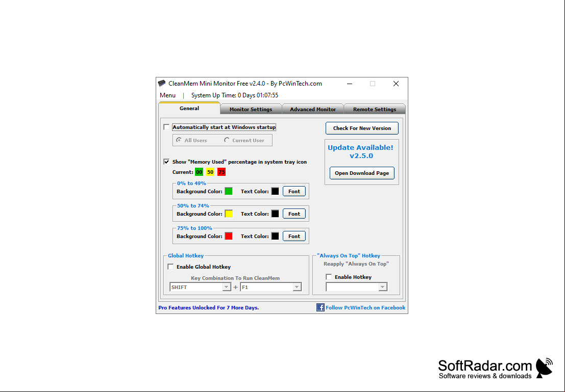565x392 pixels.
Task: Switch to the General tab
Action: click(189, 109)
